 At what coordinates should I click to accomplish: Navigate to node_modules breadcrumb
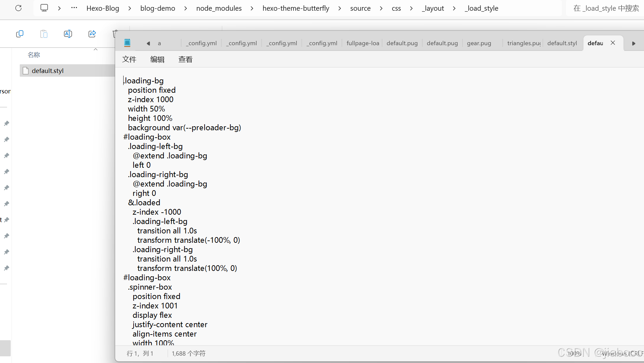coord(219,8)
